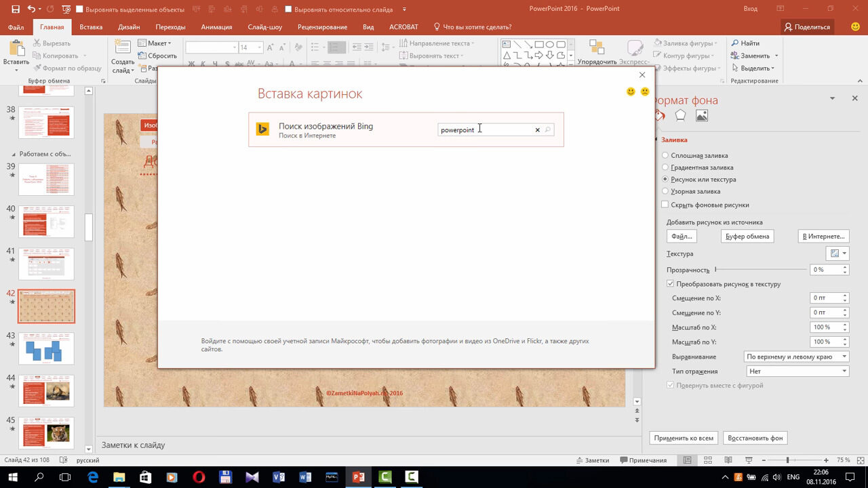Click the Bing search magnifier icon
Image resolution: width=868 pixels, height=488 pixels.
pyautogui.click(x=547, y=129)
